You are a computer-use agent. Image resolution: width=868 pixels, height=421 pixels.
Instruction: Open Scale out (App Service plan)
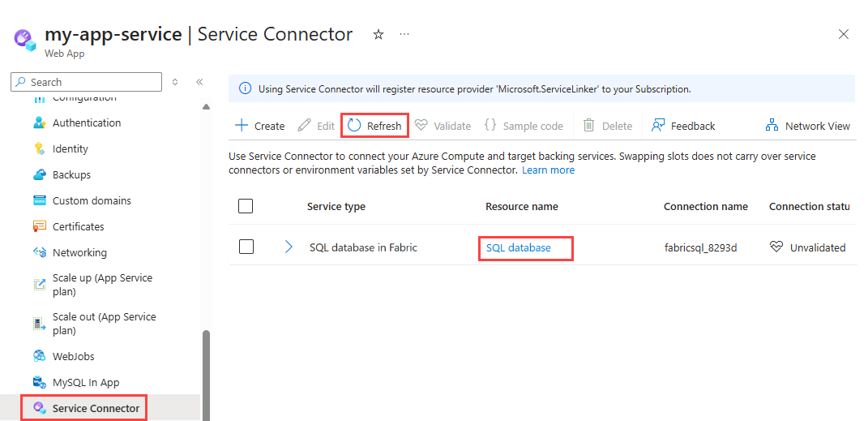click(x=104, y=324)
